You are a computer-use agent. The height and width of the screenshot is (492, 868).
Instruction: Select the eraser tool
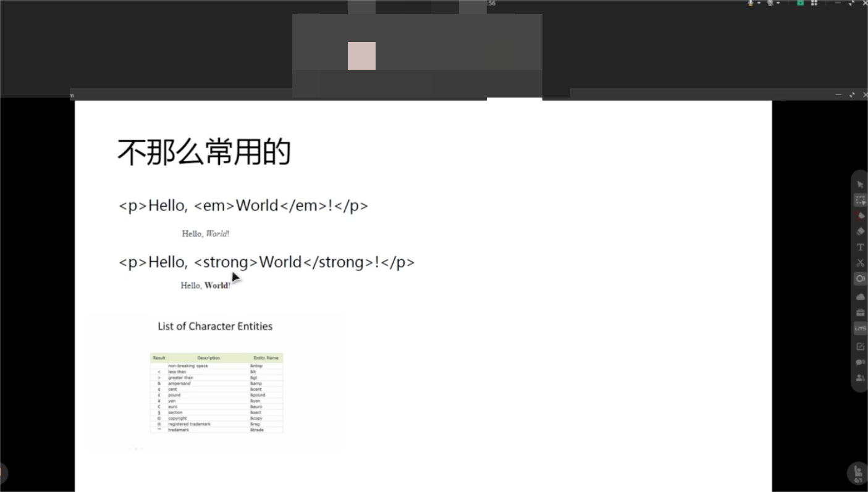(x=860, y=231)
